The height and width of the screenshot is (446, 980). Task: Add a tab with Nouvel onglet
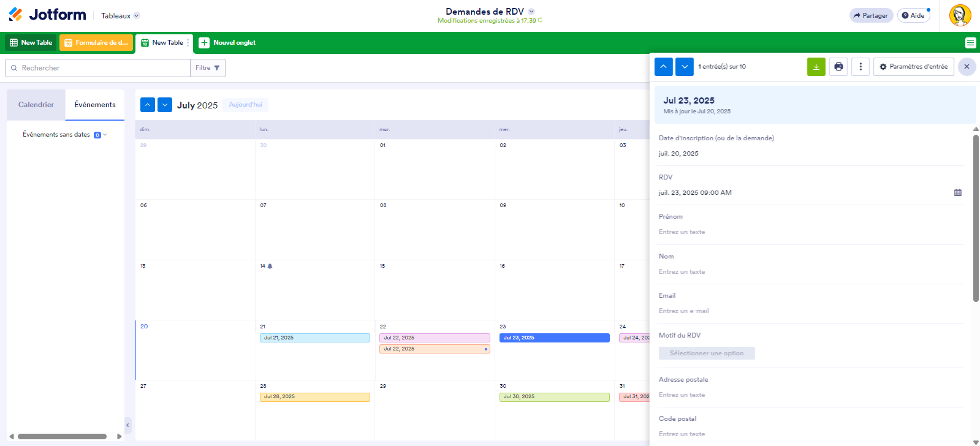tap(227, 43)
